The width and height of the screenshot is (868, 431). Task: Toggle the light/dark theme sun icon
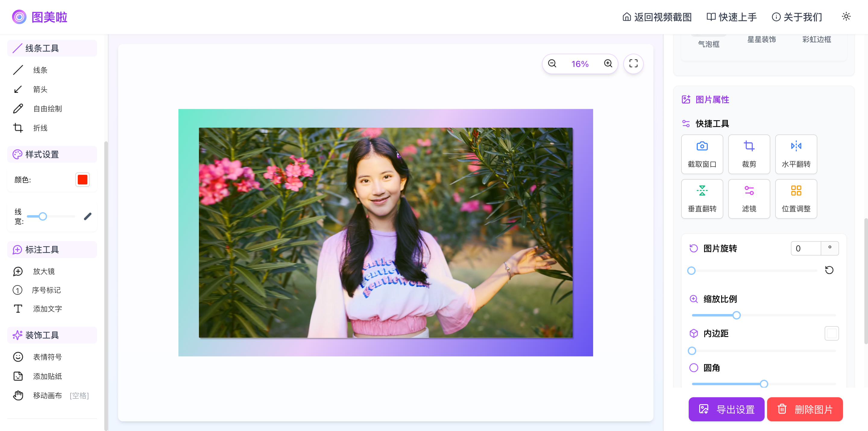(x=846, y=17)
